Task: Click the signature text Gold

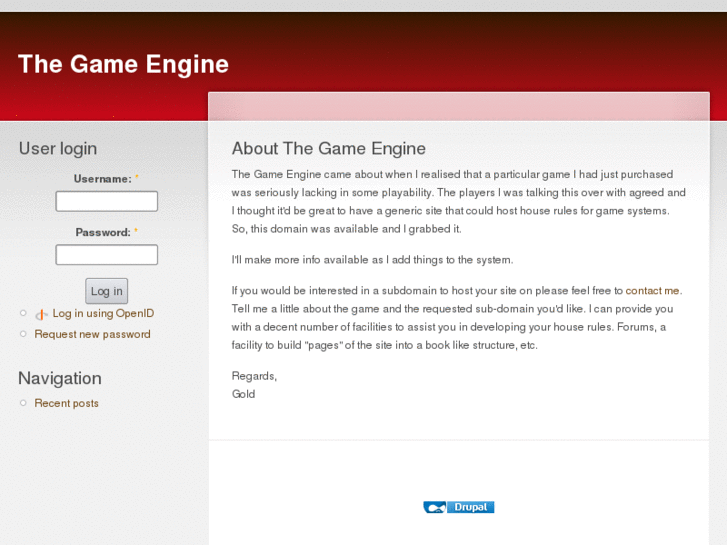Action: pyautogui.click(x=243, y=394)
